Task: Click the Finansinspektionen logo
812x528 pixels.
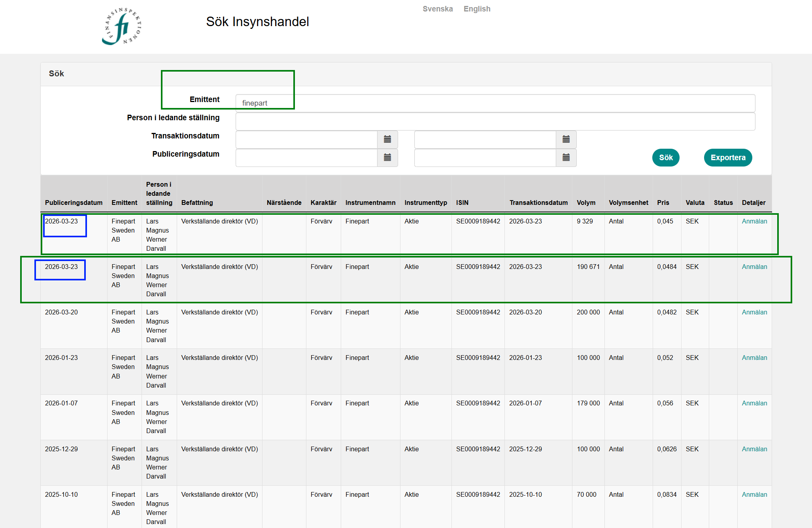Action: [122, 26]
